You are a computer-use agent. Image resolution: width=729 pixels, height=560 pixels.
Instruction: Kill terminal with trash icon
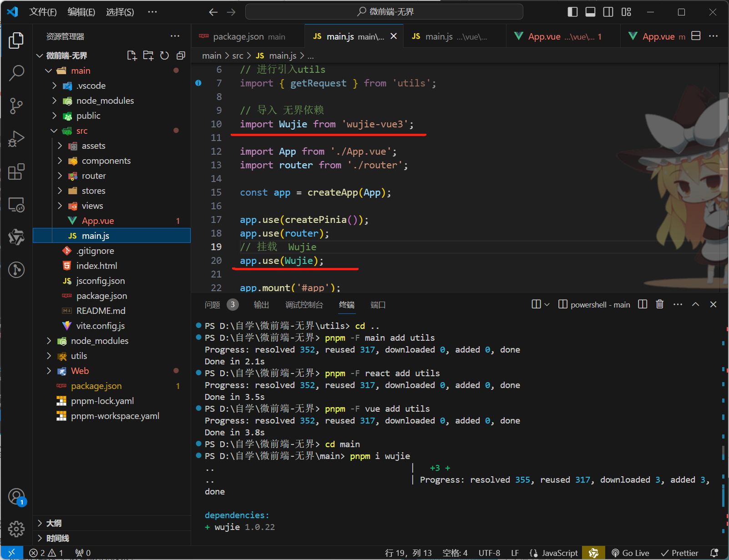(660, 304)
